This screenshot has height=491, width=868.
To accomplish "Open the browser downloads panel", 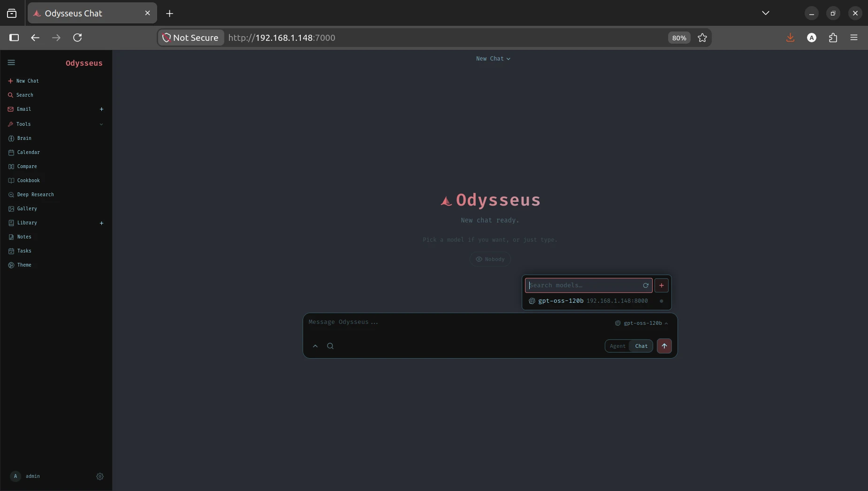I will pyautogui.click(x=791, y=38).
